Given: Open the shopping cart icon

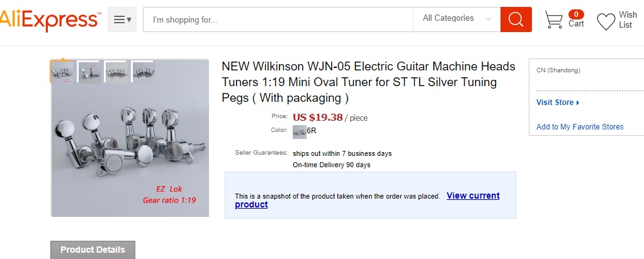Looking at the screenshot, I should (x=553, y=20).
